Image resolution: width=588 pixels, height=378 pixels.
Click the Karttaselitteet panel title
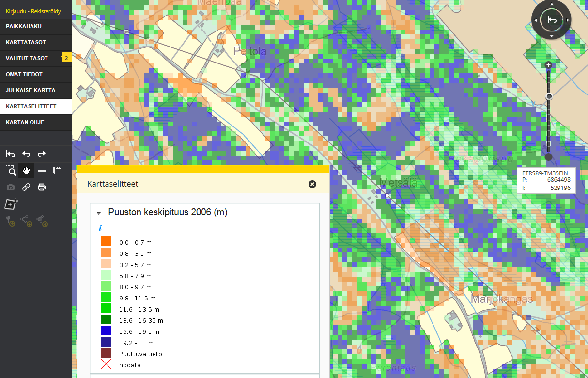[112, 184]
